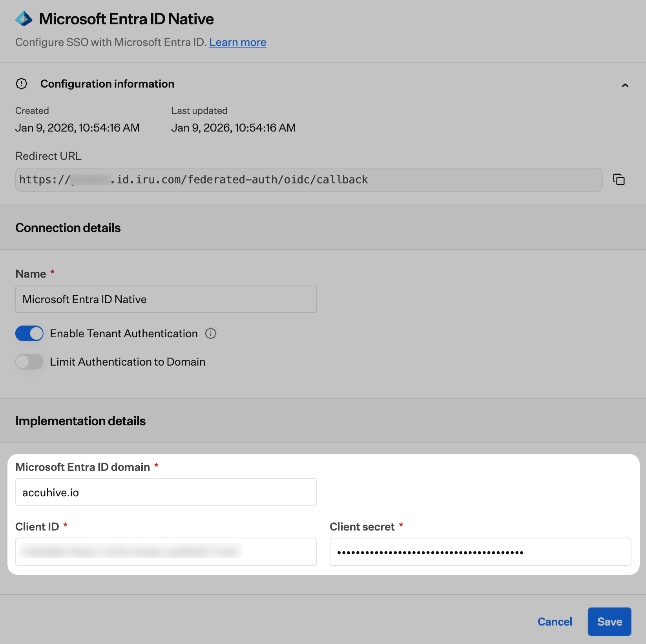Click the Limit Authentication to Domain label
Image resolution: width=646 pixels, height=644 pixels.
click(128, 362)
